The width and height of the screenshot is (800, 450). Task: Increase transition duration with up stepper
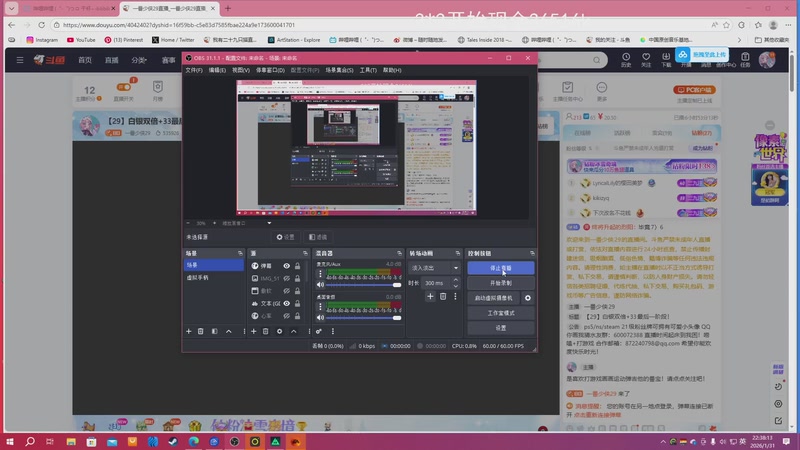point(456,280)
